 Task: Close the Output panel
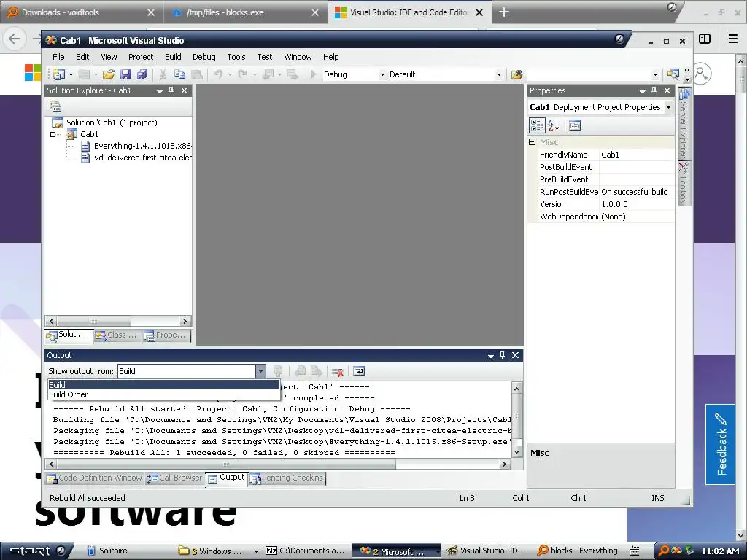[516, 355]
